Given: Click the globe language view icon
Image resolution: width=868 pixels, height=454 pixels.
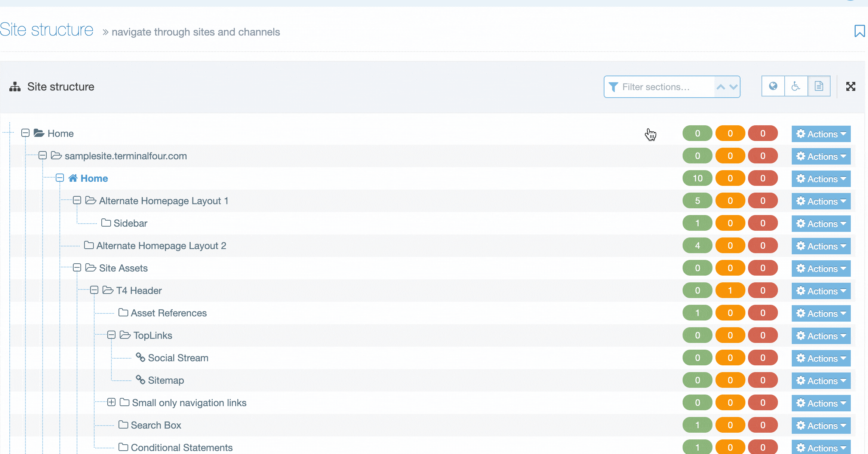Looking at the screenshot, I should pos(773,86).
